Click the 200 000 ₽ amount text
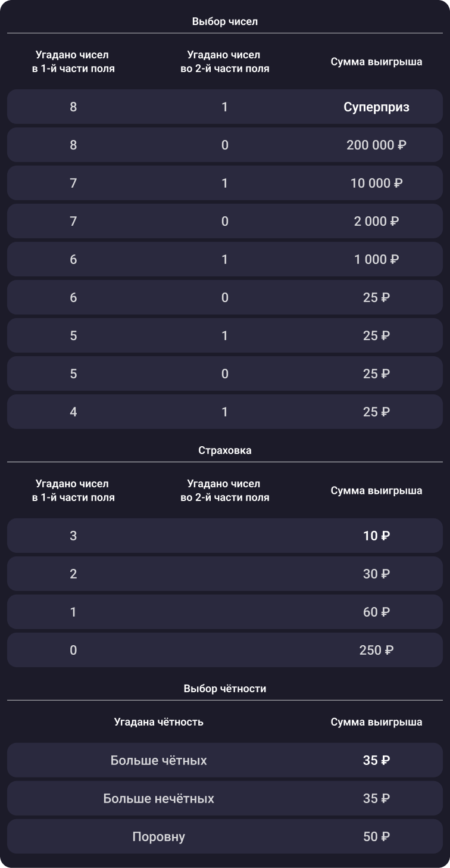The image size is (450, 868). click(376, 145)
